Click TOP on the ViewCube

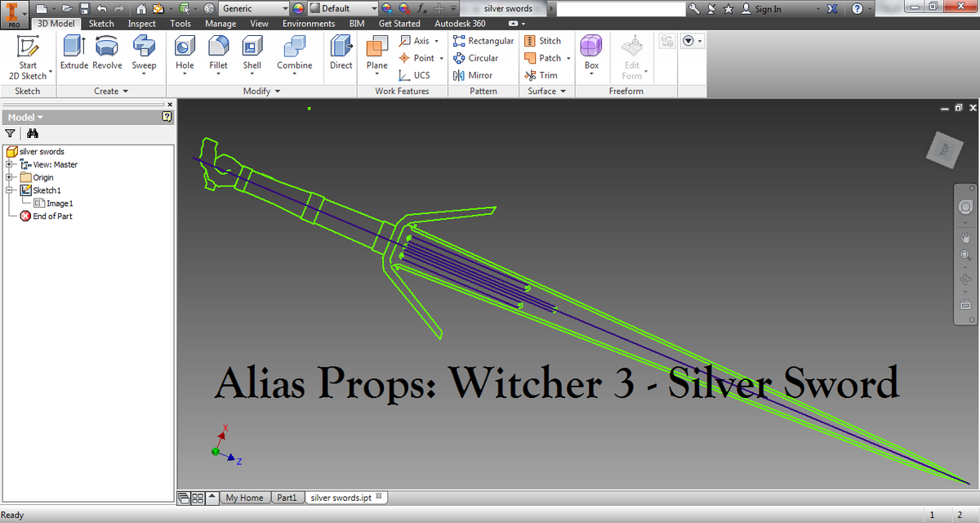click(x=944, y=150)
